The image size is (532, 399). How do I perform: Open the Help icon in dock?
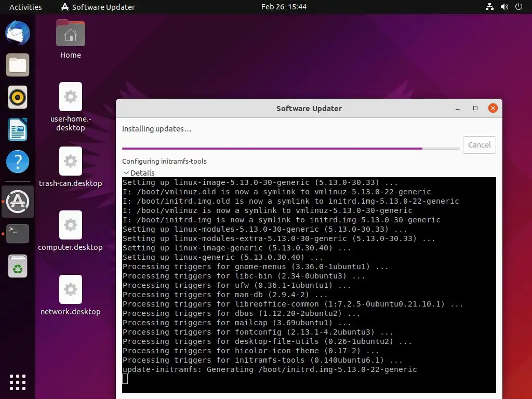click(x=18, y=162)
